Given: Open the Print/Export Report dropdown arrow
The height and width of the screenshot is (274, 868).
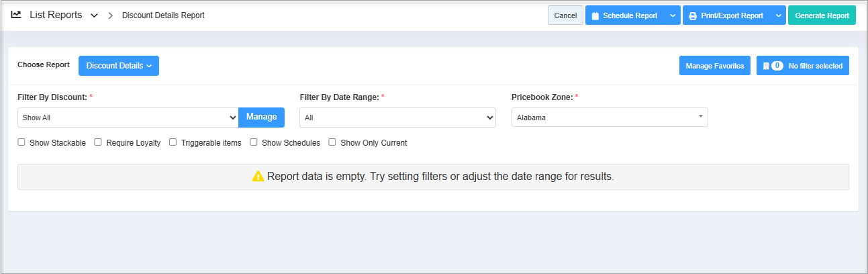Looking at the screenshot, I should [777, 15].
